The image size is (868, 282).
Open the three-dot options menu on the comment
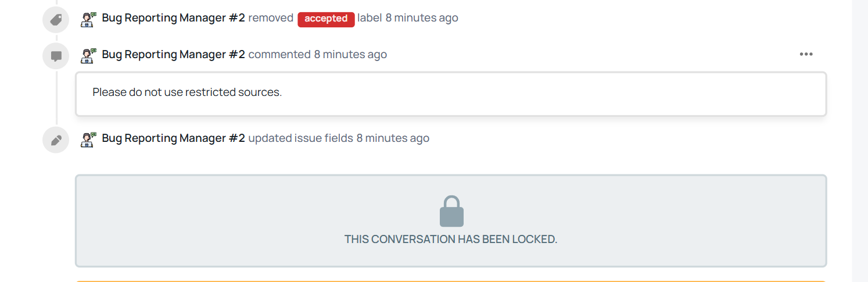pos(806,54)
